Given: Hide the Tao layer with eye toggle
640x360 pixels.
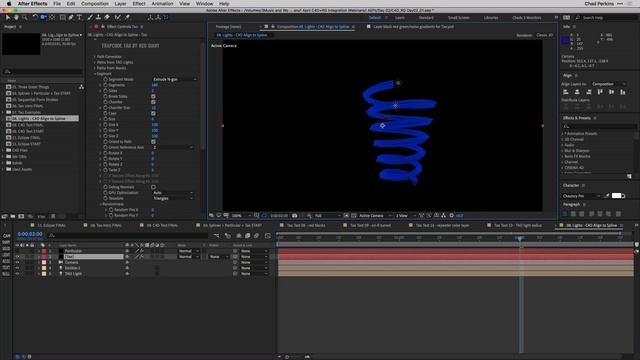Looking at the screenshot, I should (17, 257).
